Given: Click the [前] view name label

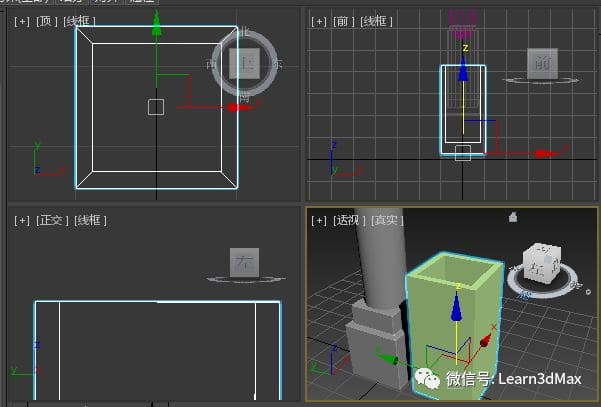Looking at the screenshot, I should point(343,21).
